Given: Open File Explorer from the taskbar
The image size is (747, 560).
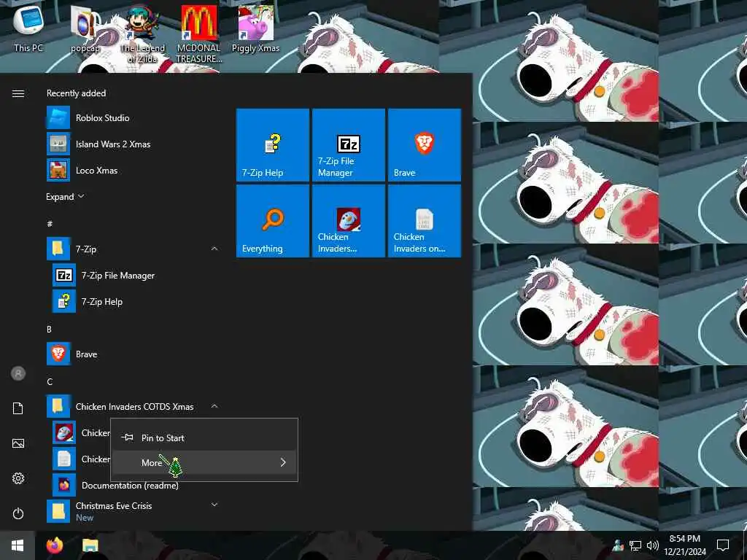Looking at the screenshot, I should pos(90,545).
